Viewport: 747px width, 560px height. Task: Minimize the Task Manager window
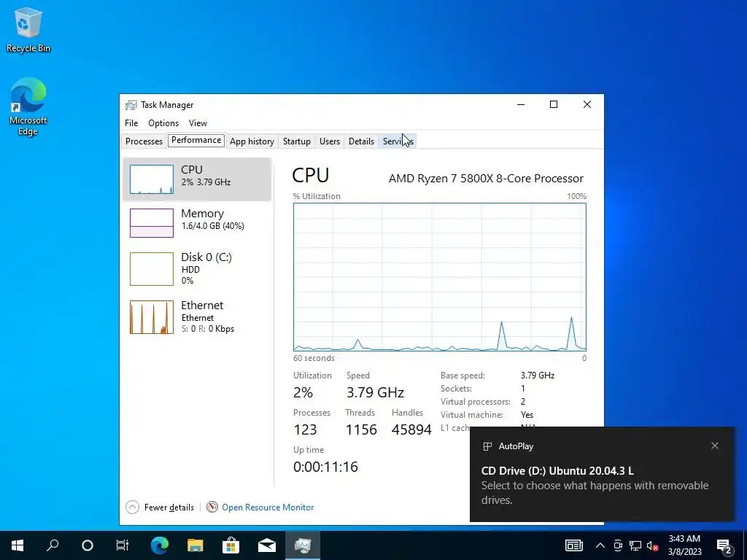[x=521, y=105]
